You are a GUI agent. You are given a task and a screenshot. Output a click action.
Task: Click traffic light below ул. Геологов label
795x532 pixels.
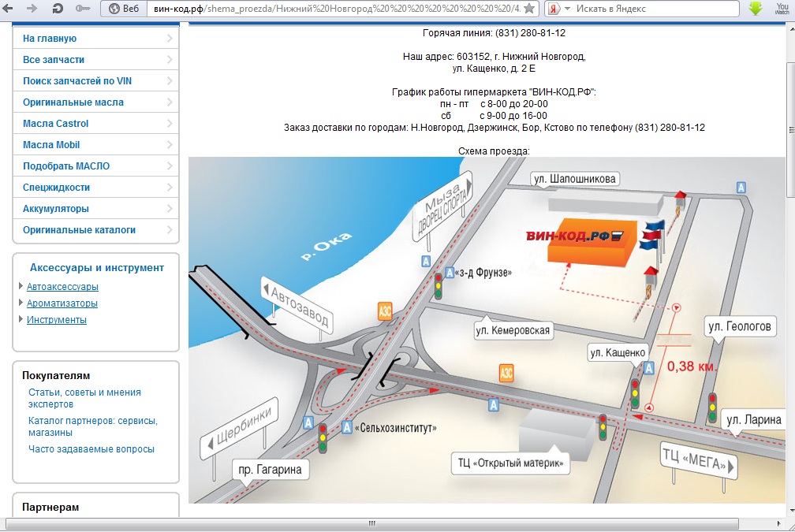coord(712,408)
